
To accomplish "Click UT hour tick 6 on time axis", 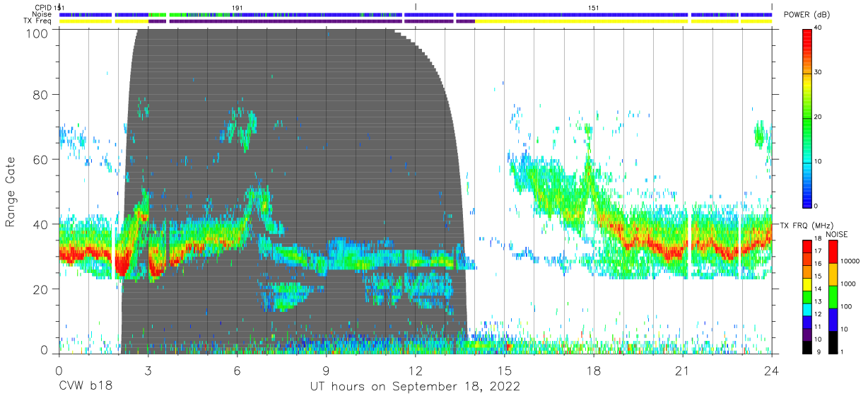I will 237,369.
